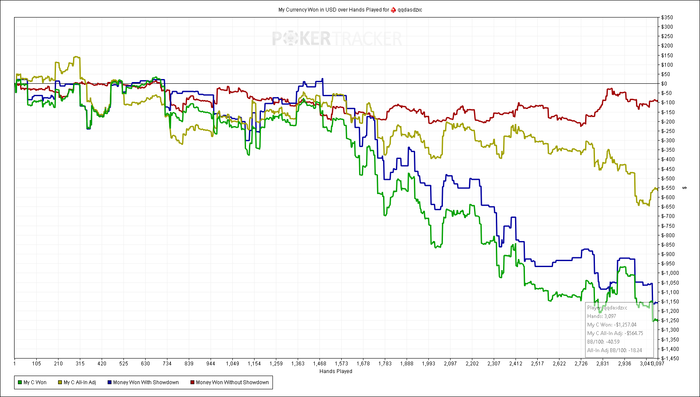
Task: Click the '$-1,450' y-axis value
Action: pyautogui.click(x=670, y=358)
